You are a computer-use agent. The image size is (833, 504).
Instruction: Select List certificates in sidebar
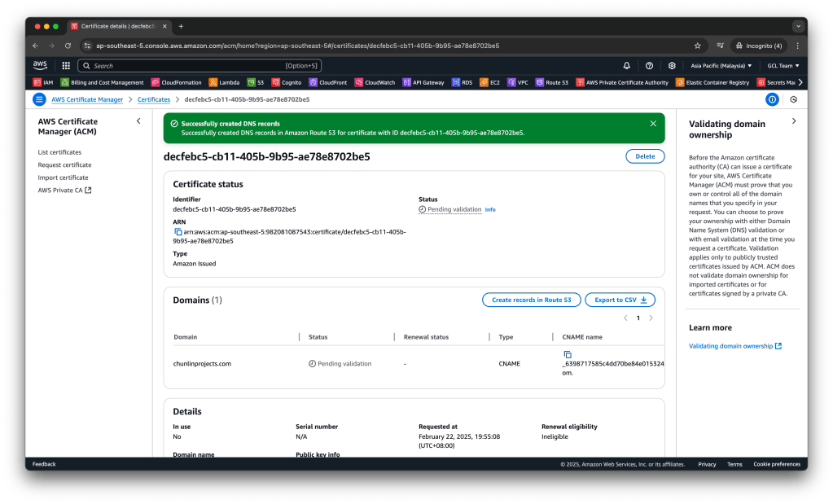click(x=59, y=152)
